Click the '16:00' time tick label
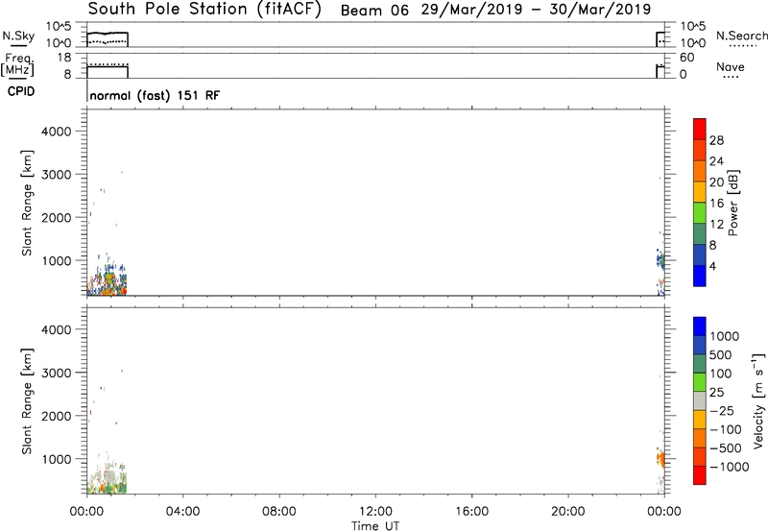768x532 pixels. click(x=471, y=512)
